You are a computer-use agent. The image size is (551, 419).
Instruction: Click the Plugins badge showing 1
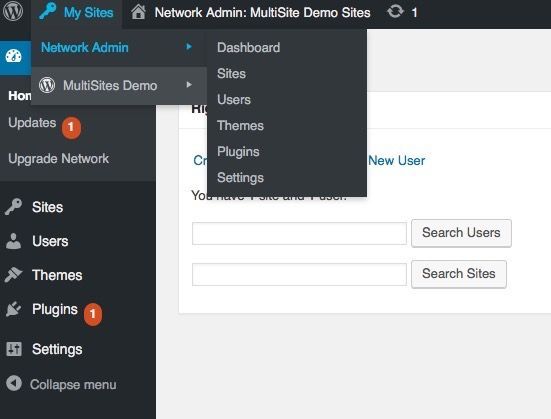pos(93,314)
